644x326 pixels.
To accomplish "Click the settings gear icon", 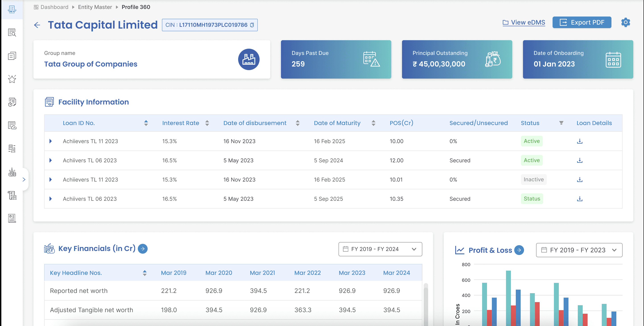I will point(625,23).
